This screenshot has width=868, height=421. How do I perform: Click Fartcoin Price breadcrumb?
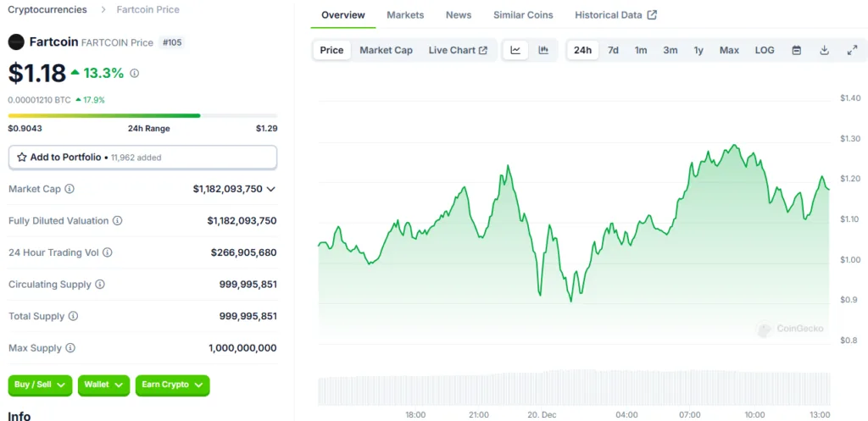(147, 9)
